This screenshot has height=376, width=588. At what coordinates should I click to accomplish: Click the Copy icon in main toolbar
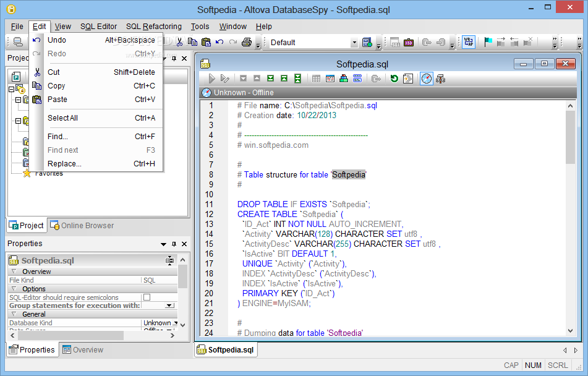tap(192, 42)
